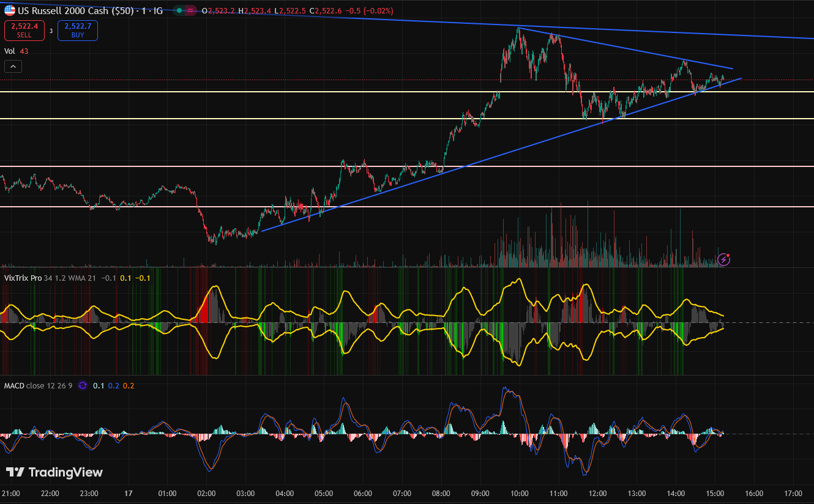Click the open price O2,523.2

point(218,11)
